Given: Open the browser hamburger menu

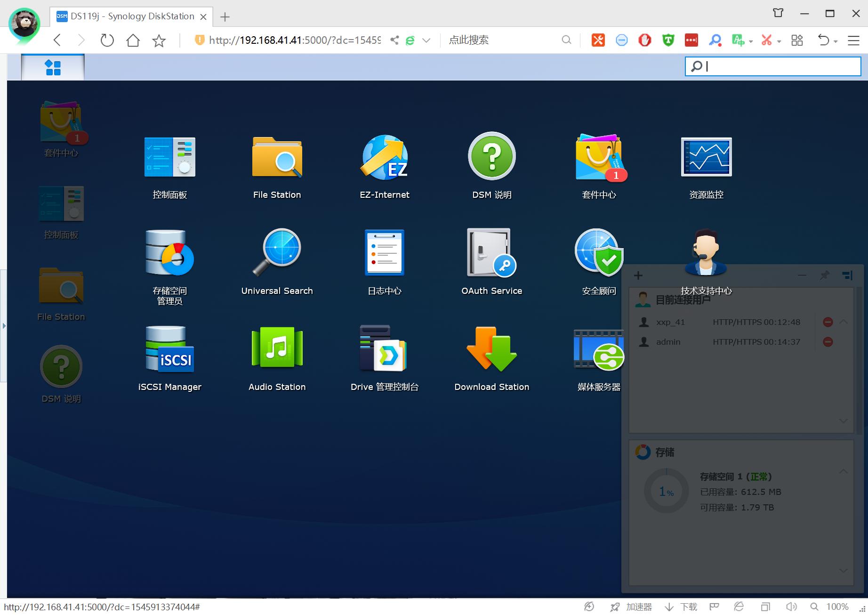Looking at the screenshot, I should (853, 40).
